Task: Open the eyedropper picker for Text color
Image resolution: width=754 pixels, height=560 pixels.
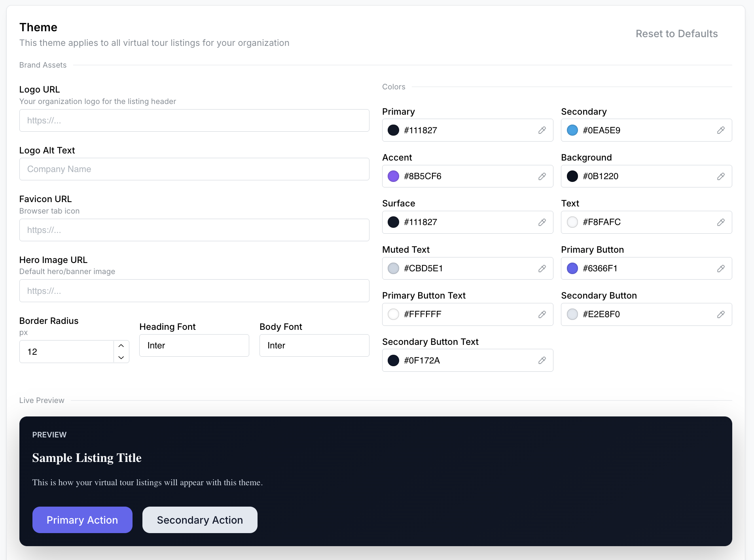Action: (x=721, y=222)
